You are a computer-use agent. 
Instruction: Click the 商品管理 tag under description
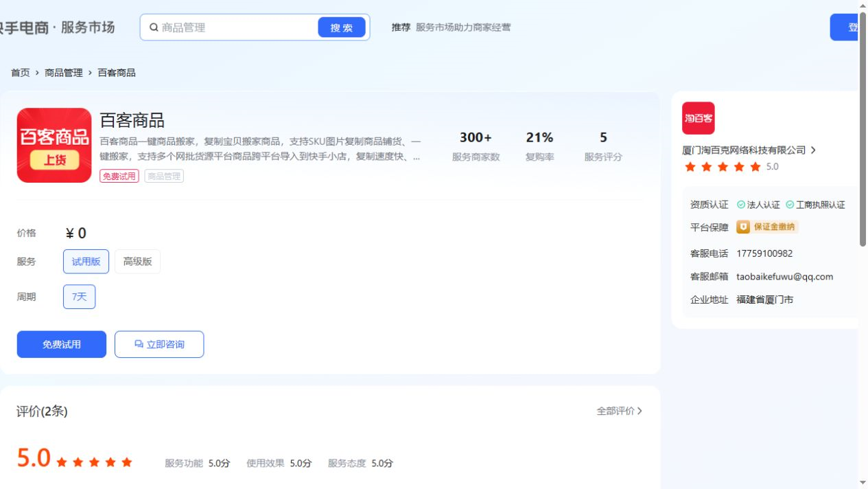164,176
